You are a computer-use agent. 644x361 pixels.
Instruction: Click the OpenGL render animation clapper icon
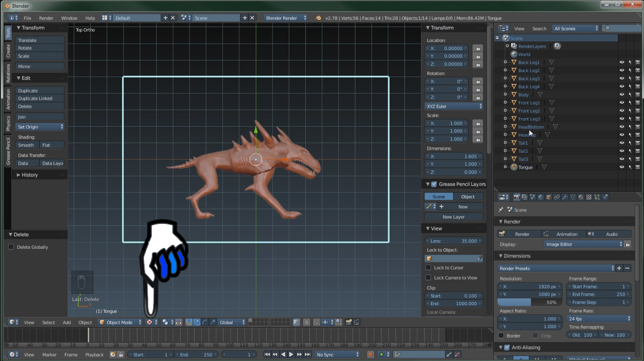[357, 322]
